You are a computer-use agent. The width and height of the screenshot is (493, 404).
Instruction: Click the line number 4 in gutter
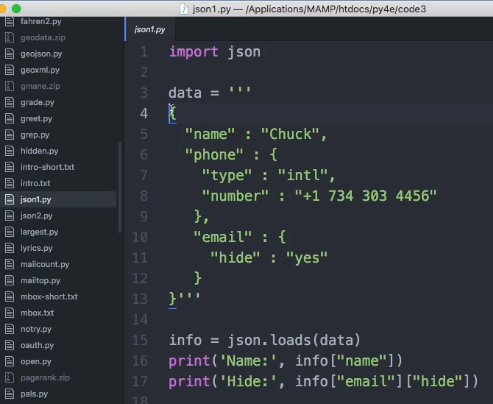[144, 113]
